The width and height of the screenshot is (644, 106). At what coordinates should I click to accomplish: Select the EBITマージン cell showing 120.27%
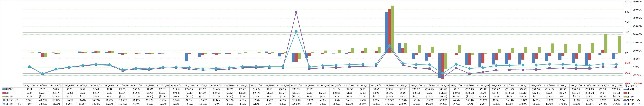(x=389, y=100)
